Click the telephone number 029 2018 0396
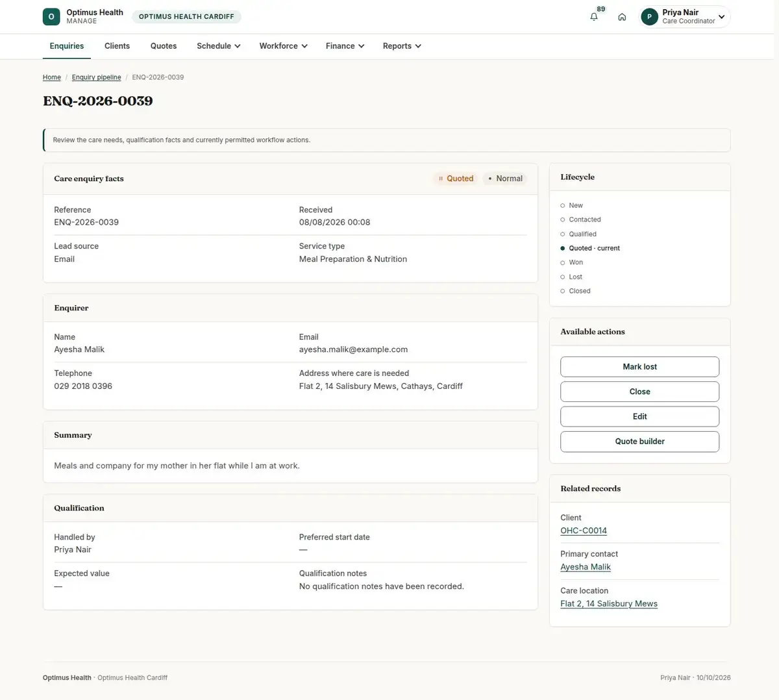 83,386
